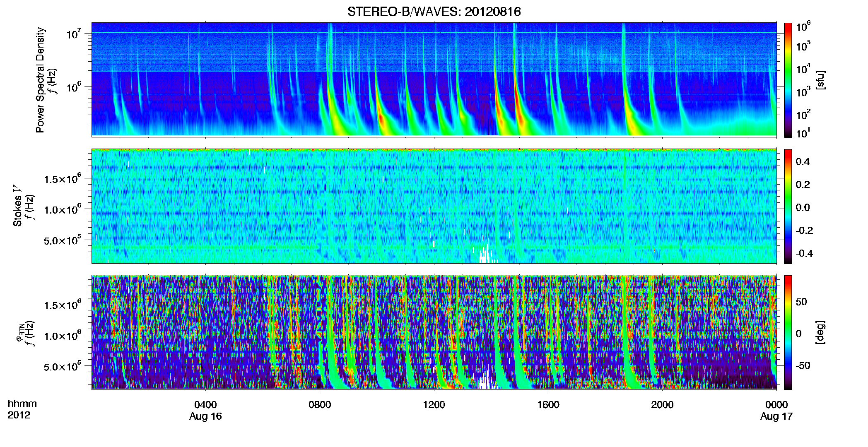Select the [sfu] unit label
This screenshot has width=868, height=447.
pos(820,80)
